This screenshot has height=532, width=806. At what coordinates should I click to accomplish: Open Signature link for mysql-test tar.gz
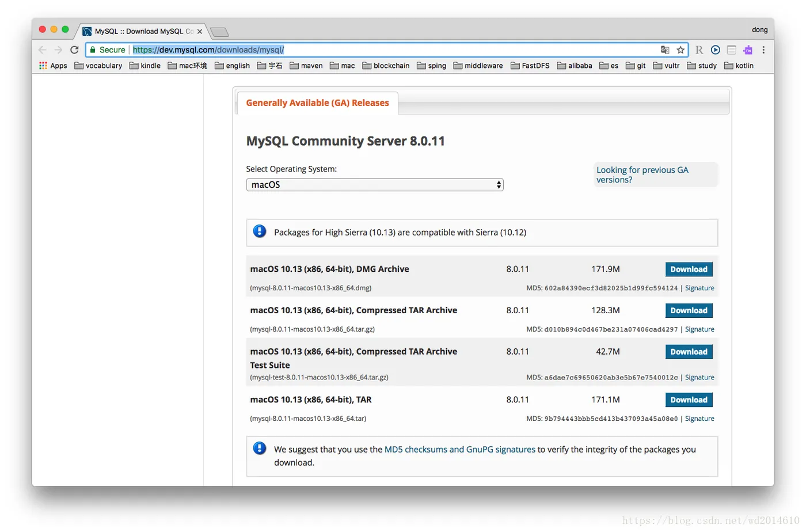(699, 378)
